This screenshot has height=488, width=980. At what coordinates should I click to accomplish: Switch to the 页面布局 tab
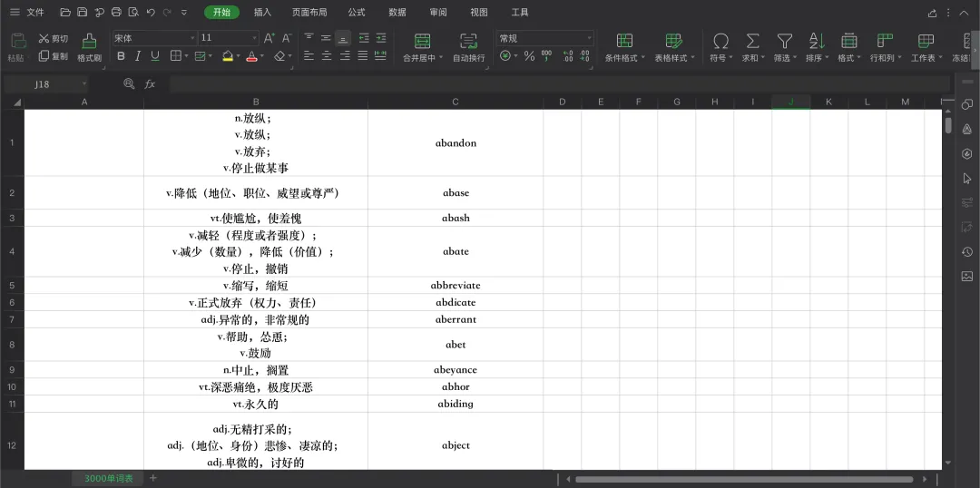[x=309, y=13]
